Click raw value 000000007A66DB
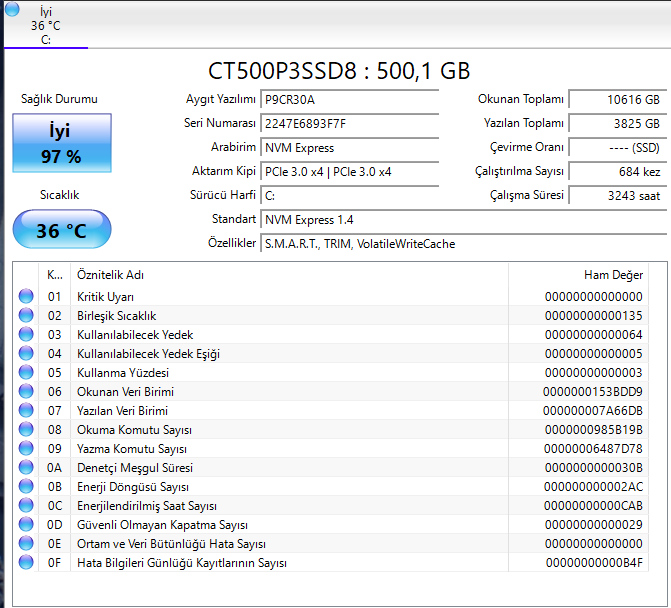671x608 pixels. coord(593,411)
